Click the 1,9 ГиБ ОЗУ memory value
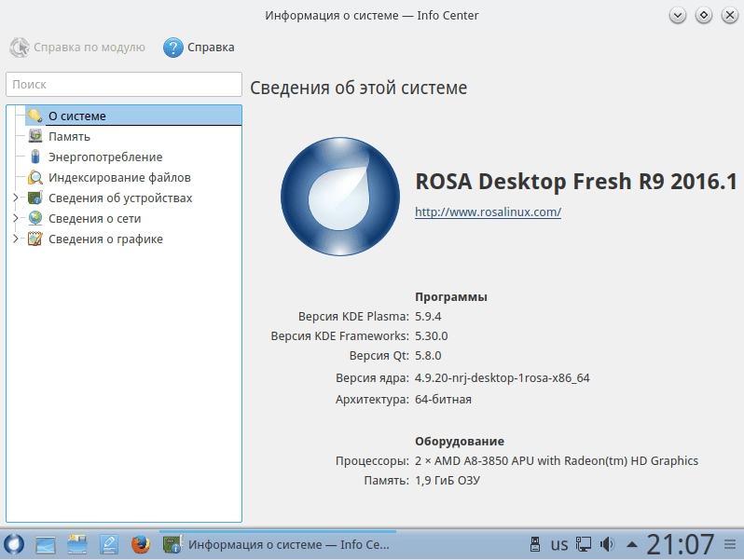This screenshot has height=560, width=744. (x=448, y=481)
